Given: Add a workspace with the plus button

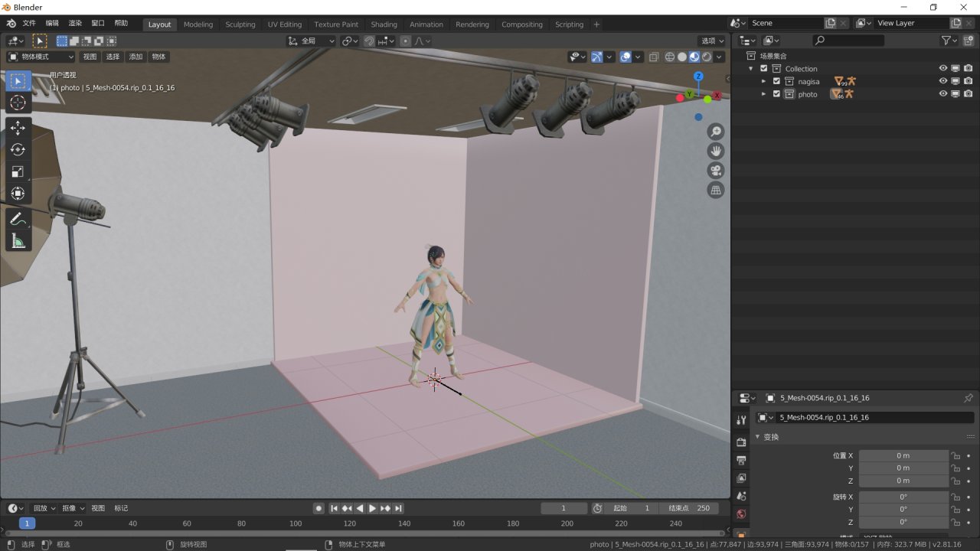Looking at the screenshot, I should pos(597,24).
